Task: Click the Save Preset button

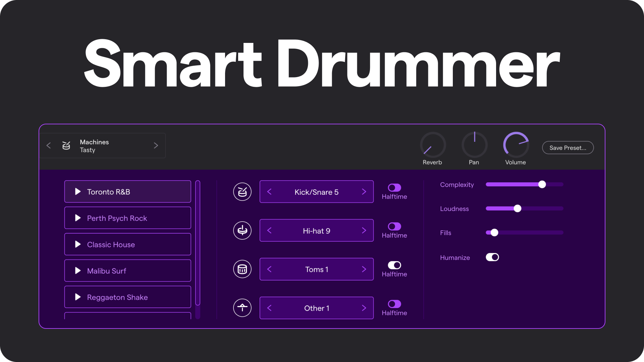Action: coord(568,147)
